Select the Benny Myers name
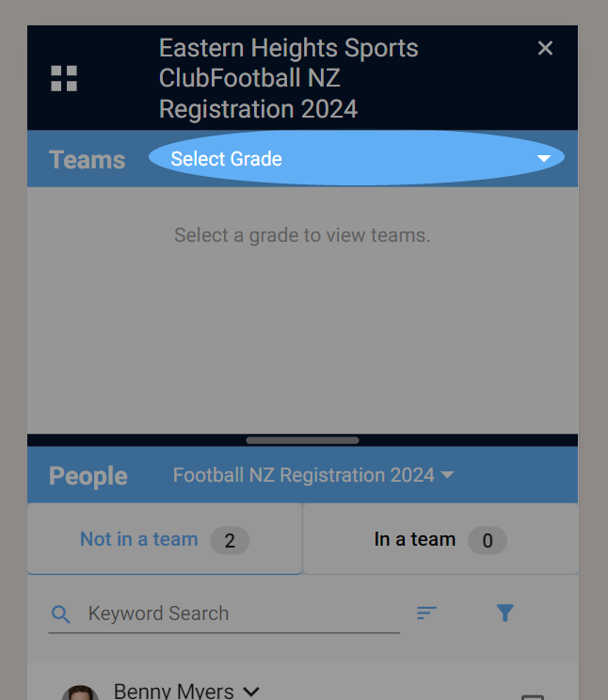The width and height of the screenshot is (608, 700). 174,692
